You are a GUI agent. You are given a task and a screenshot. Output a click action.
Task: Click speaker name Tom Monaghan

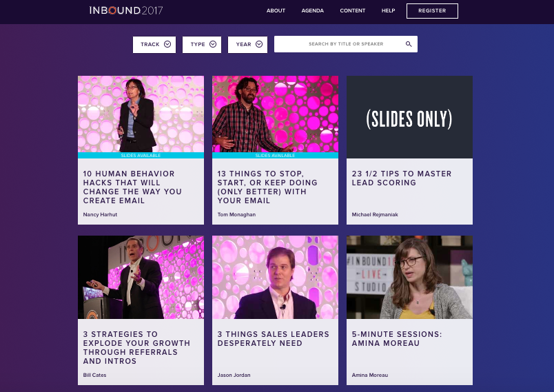(236, 214)
